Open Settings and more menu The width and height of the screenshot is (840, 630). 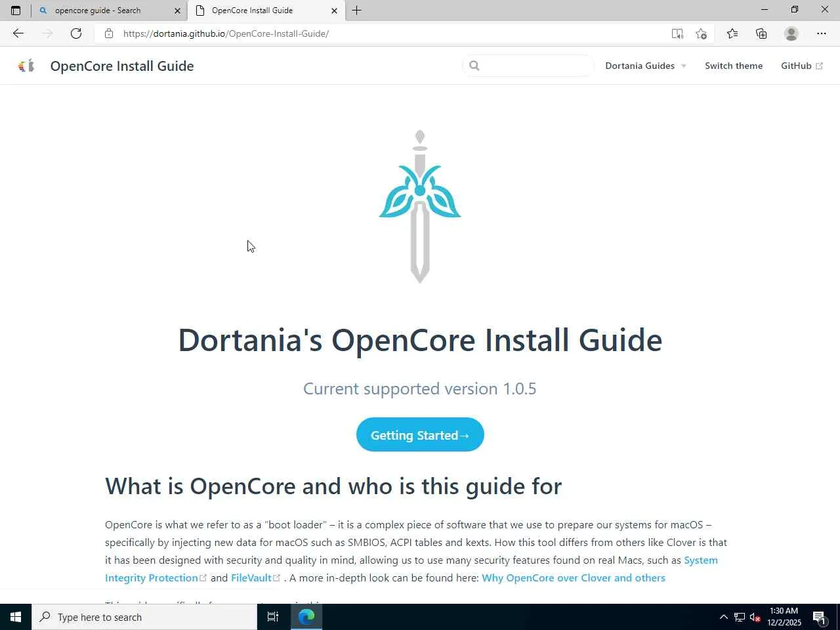point(822,33)
